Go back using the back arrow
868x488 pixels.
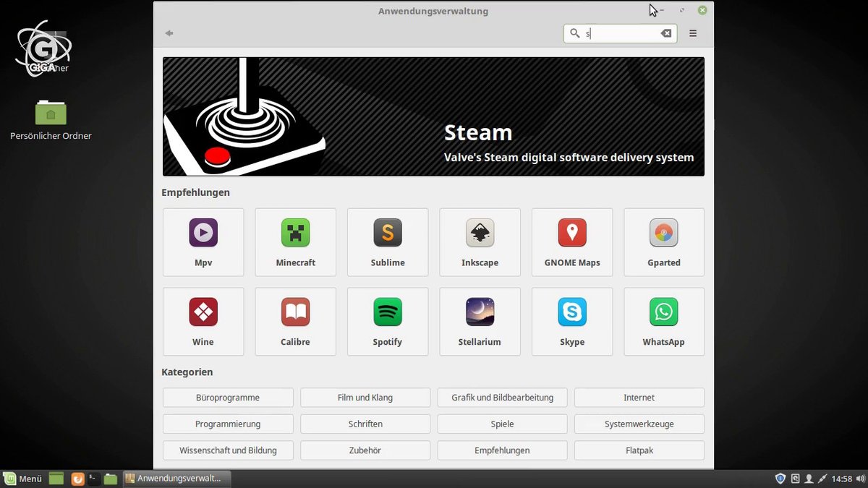(169, 33)
